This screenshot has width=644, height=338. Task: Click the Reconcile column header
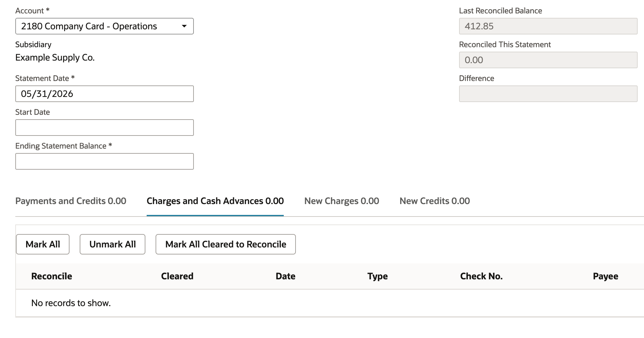click(x=52, y=276)
